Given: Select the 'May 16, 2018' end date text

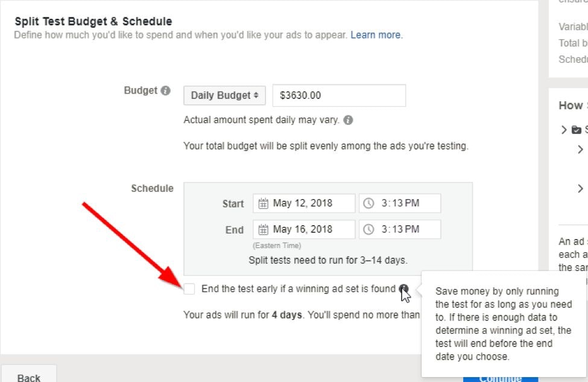Looking at the screenshot, I should coord(303,229).
